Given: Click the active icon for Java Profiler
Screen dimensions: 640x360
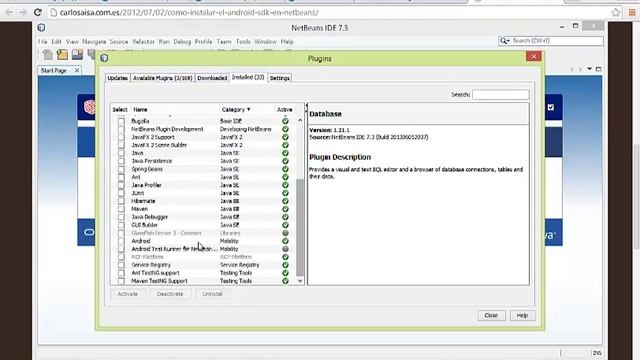Looking at the screenshot, I should [x=285, y=185].
